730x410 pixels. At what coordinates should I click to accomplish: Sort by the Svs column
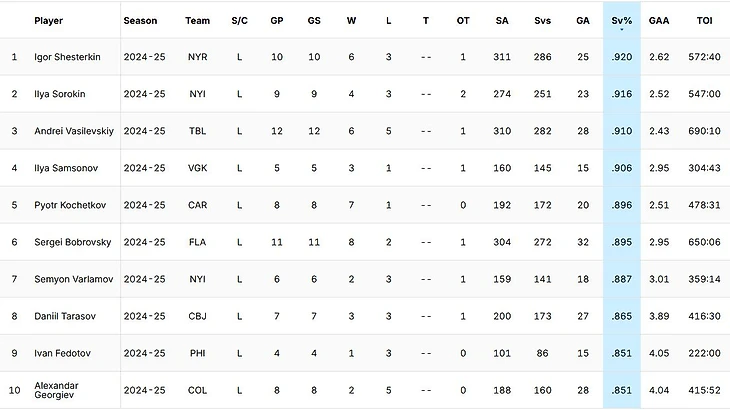542,20
